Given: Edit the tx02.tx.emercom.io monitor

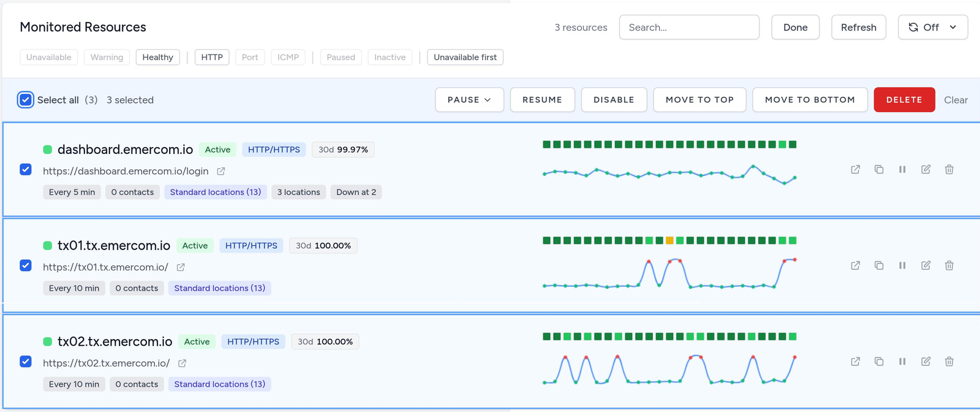Looking at the screenshot, I should 925,362.
